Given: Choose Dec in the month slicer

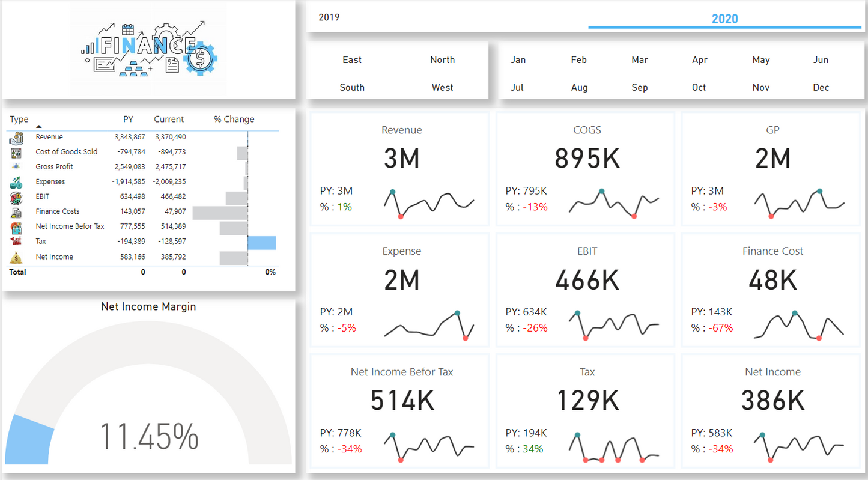Looking at the screenshot, I should tap(821, 87).
